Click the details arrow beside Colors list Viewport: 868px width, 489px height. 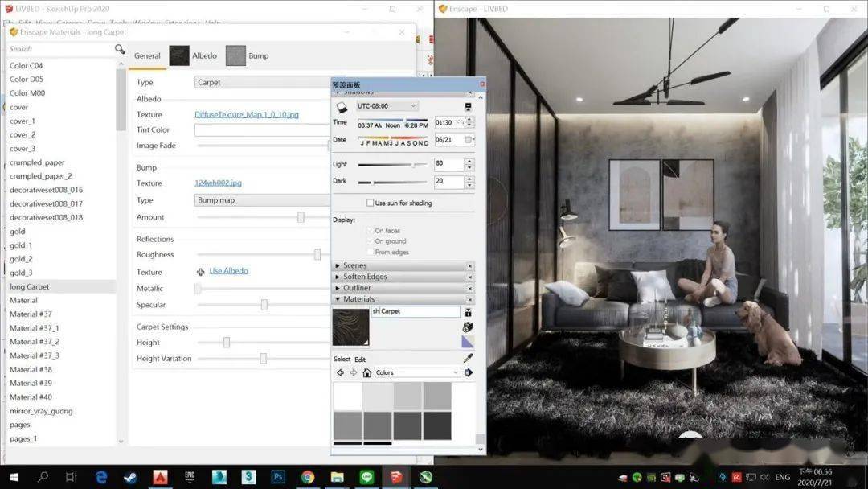click(x=469, y=372)
